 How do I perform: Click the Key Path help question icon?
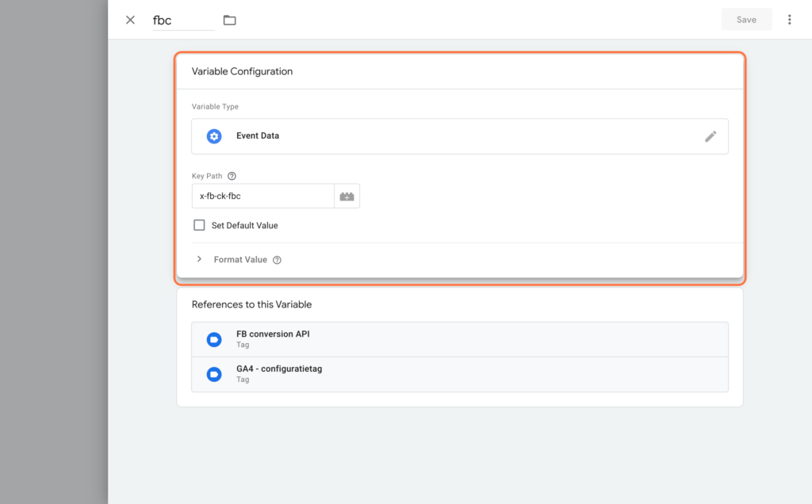click(x=232, y=176)
